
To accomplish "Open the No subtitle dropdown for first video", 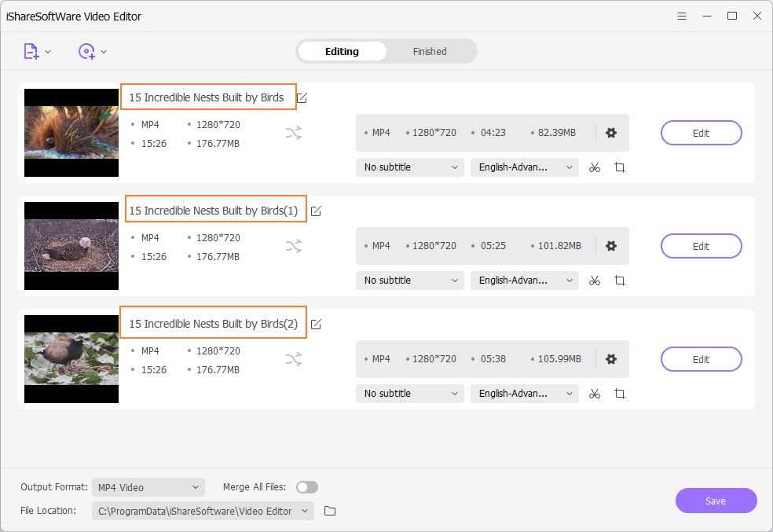I will [410, 167].
